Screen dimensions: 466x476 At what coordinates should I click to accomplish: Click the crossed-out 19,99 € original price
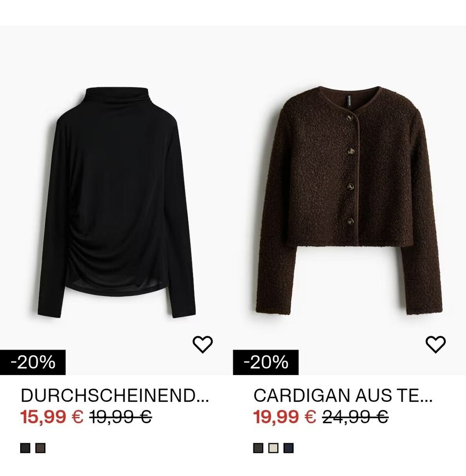tap(121, 417)
